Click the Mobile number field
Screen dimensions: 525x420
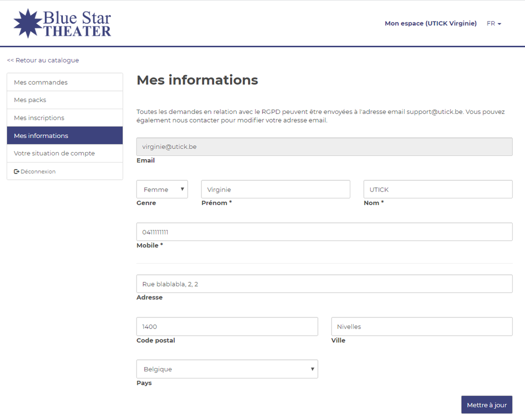[x=324, y=232]
